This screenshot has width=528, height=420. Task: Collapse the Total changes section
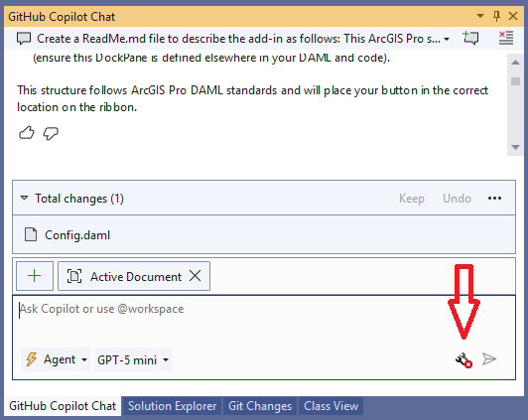[24, 198]
